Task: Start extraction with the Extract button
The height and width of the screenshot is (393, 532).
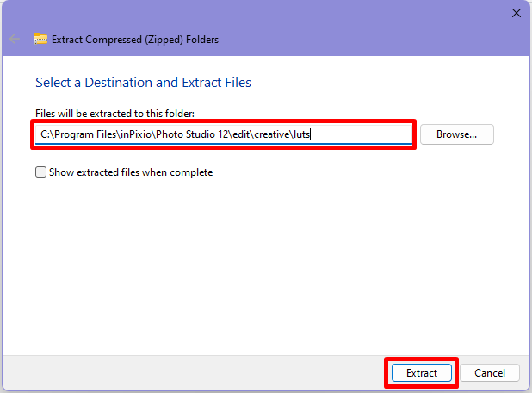Action: coord(422,372)
